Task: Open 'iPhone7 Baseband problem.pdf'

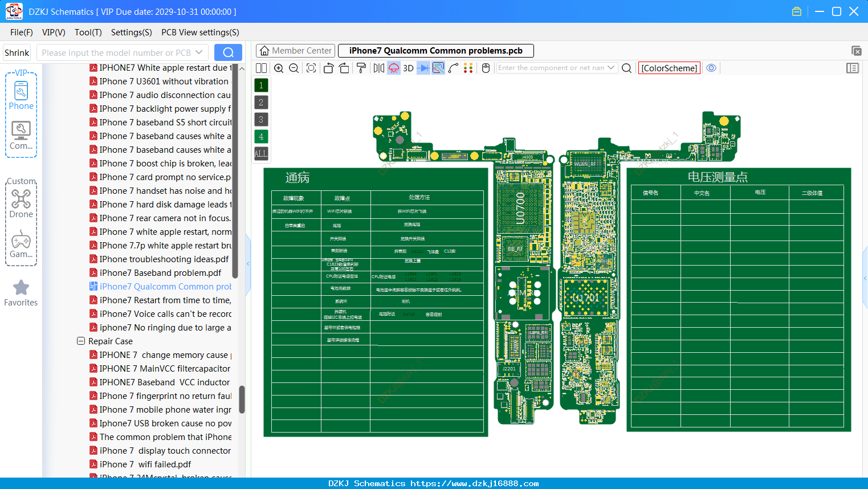Action: point(155,273)
